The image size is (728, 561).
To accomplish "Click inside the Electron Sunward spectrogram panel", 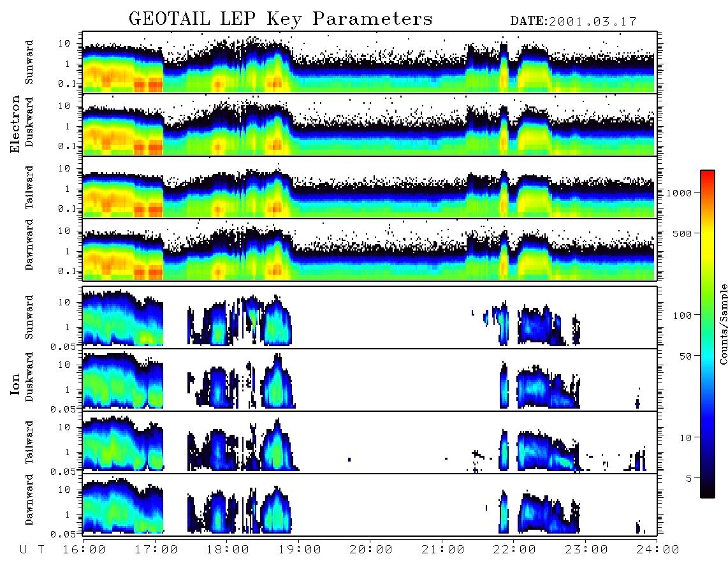I will point(370,62).
